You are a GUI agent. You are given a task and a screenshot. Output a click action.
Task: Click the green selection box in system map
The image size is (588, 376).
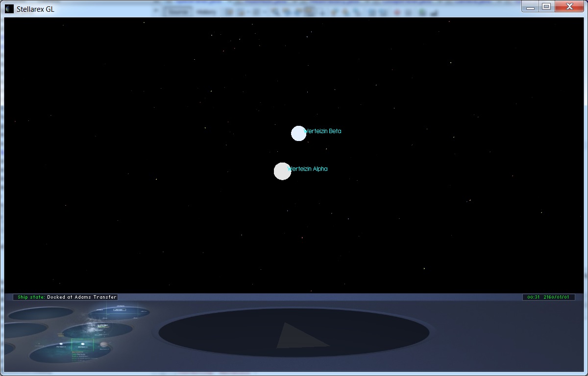click(x=82, y=345)
